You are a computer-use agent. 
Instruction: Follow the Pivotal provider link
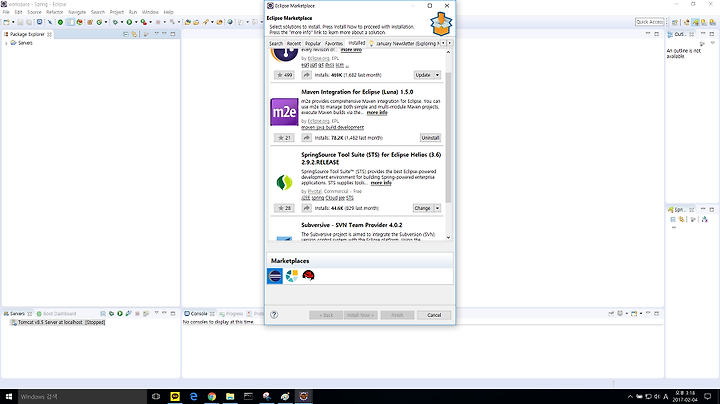click(315, 191)
